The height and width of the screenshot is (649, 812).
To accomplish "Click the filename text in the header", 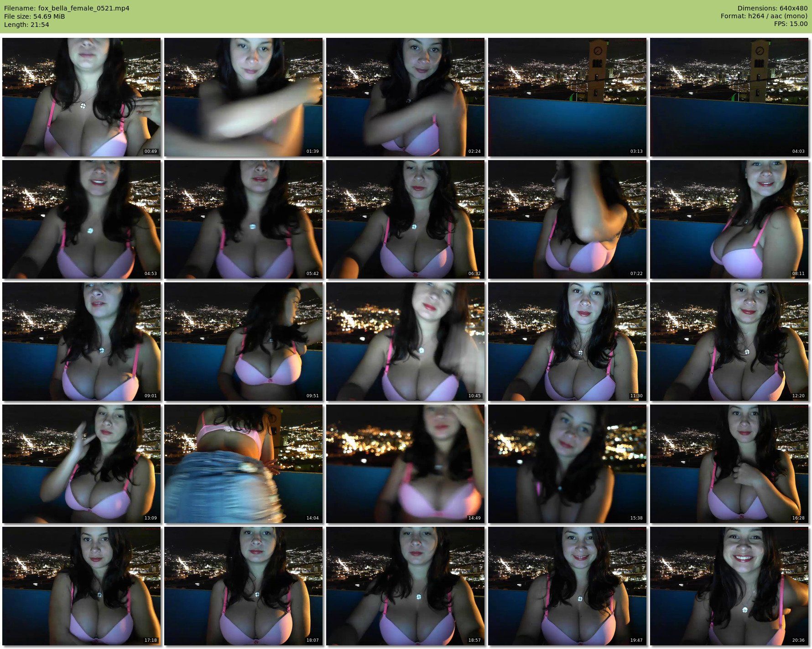I will pos(67,8).
